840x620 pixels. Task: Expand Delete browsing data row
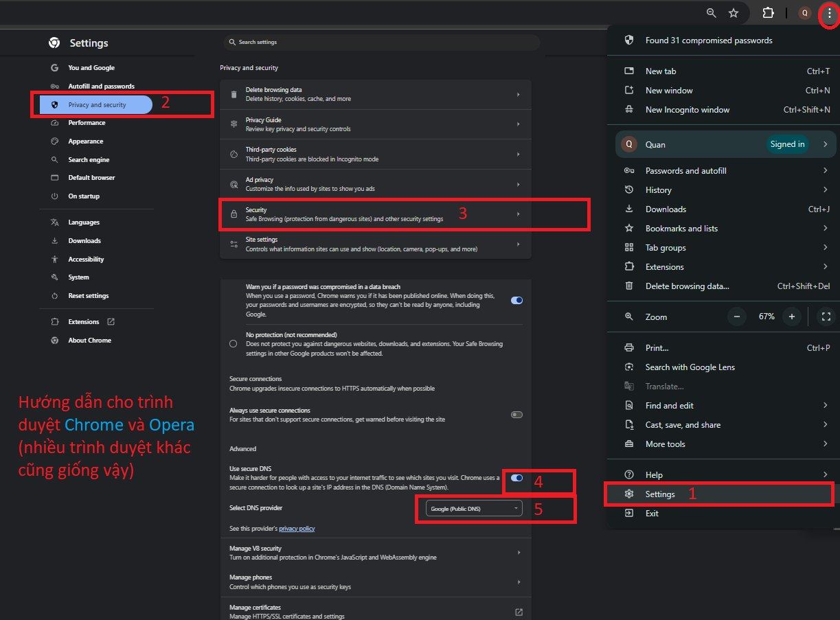pos(376,95)
